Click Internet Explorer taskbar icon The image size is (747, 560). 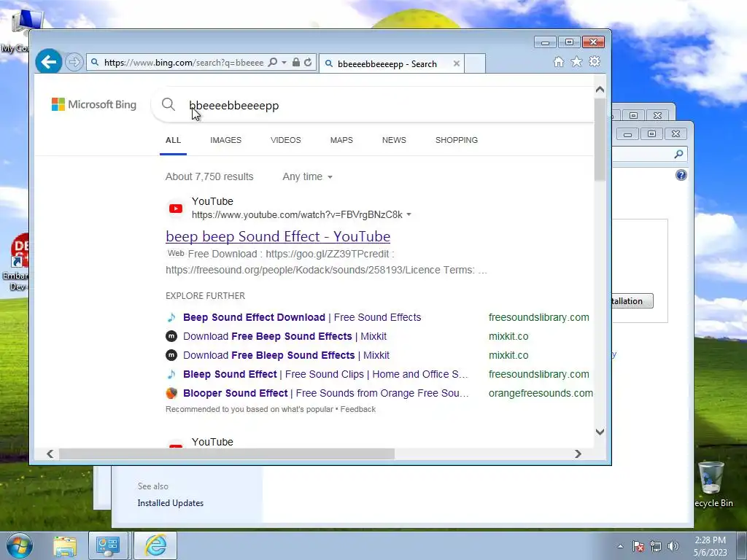[155, 545]
